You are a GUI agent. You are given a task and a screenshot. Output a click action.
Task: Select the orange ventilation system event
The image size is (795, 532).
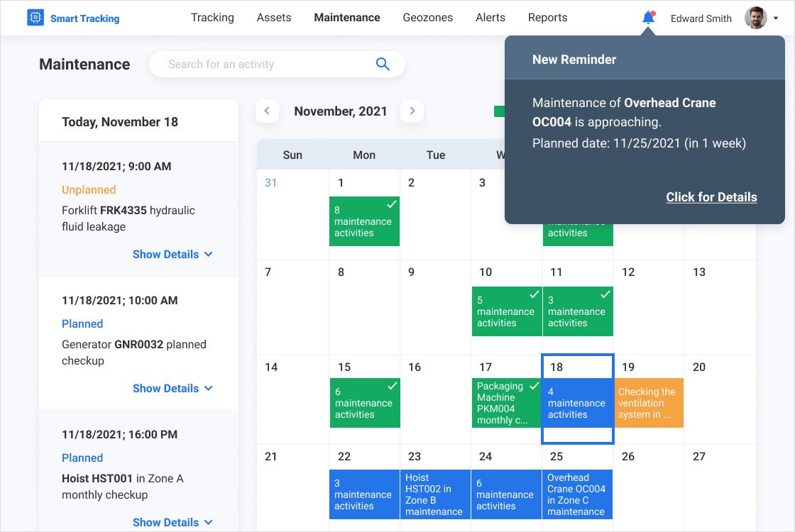coord(649,403)
